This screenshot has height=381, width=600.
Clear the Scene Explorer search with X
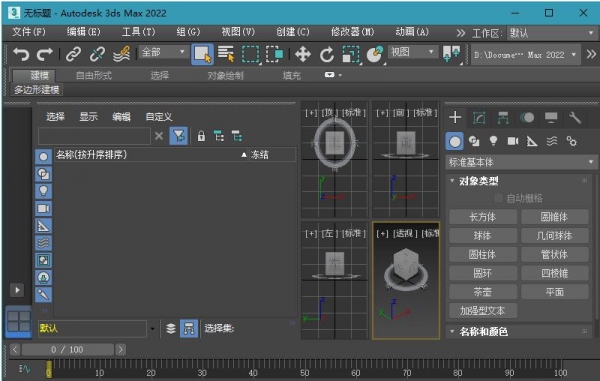159,136
